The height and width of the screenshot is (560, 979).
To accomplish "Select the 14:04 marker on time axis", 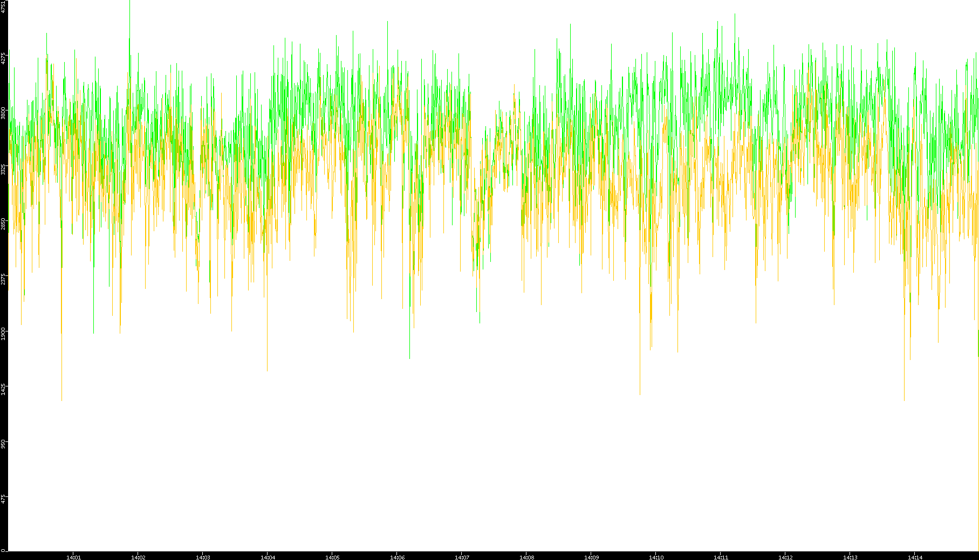I will [x=268, y=557].
